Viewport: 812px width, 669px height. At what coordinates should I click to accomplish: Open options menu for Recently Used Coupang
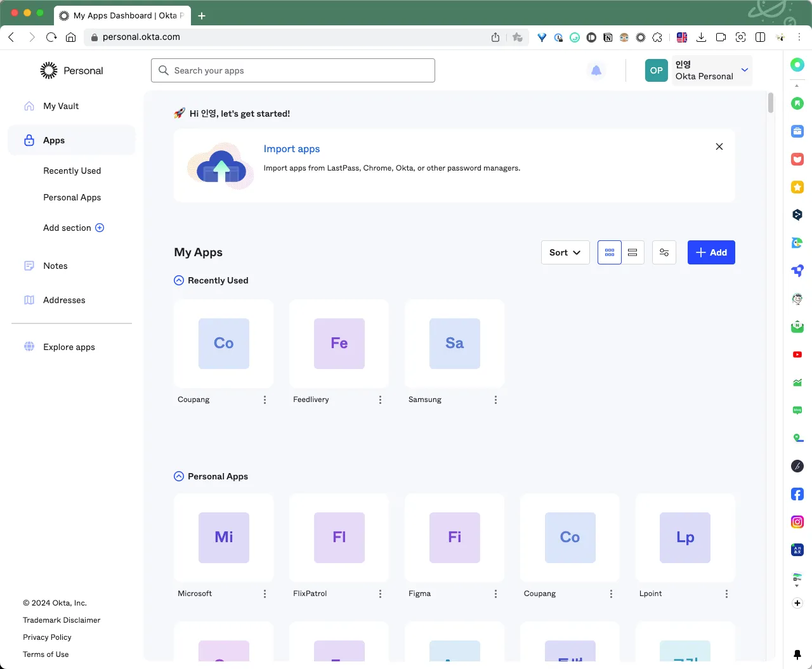pyautogui.click(x=265, y=399)
